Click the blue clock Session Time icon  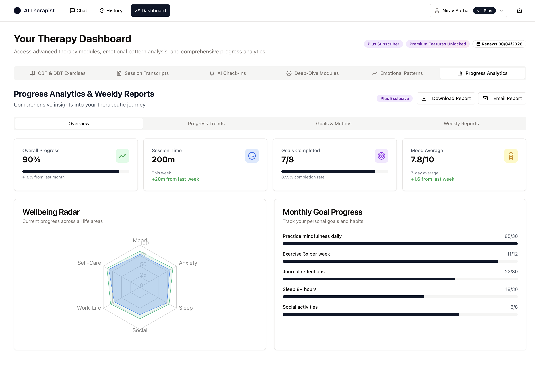tap(252, 156)
